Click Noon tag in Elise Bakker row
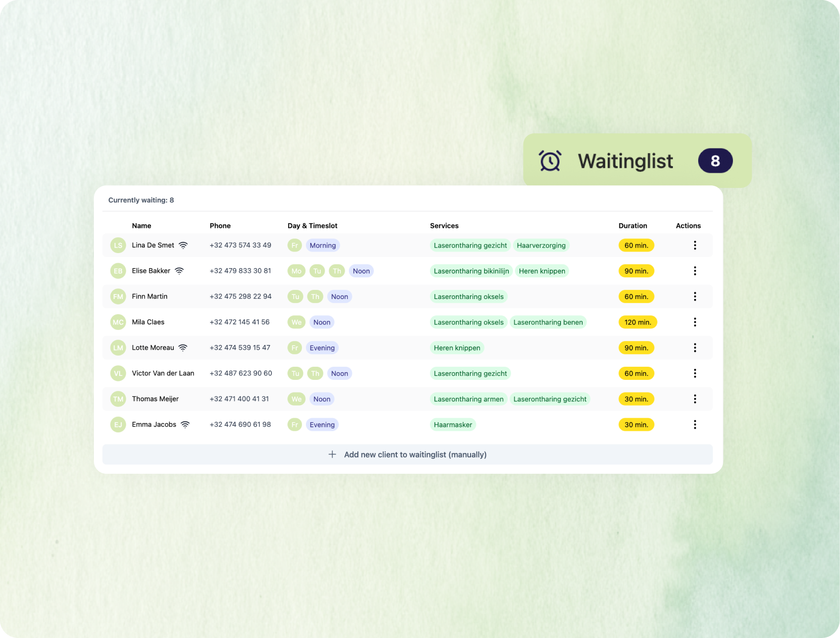The image size is (840, 638). point(361,271)
